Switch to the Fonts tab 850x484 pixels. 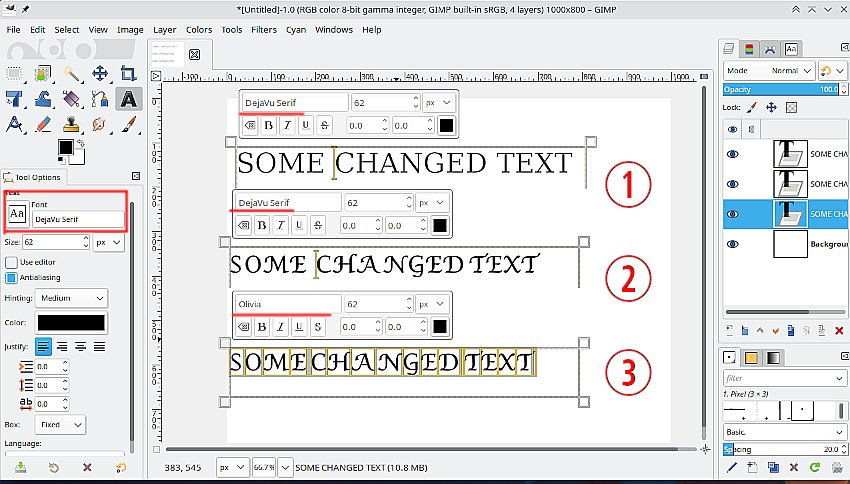tap(791, 49)
